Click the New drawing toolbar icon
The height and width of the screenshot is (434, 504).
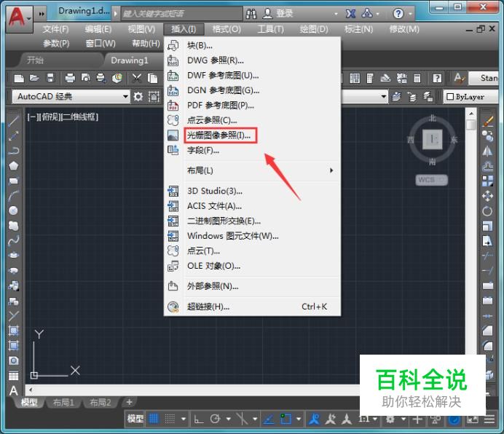point(19,78)
